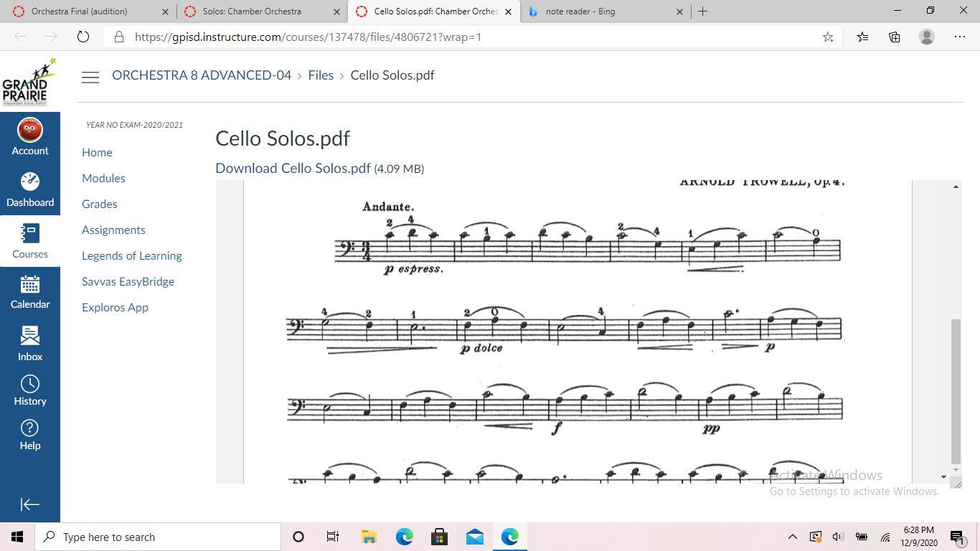
Task: Open Mail app from taskbar
Action: coord(474,537)
